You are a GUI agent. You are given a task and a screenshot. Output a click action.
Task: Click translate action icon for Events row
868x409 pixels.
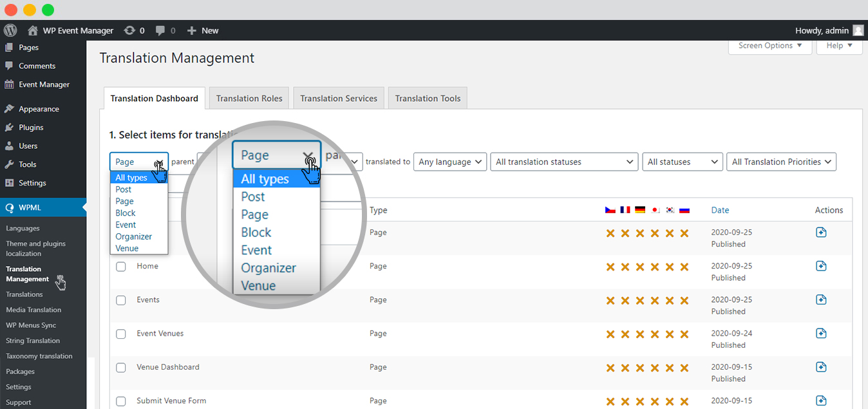821,300
